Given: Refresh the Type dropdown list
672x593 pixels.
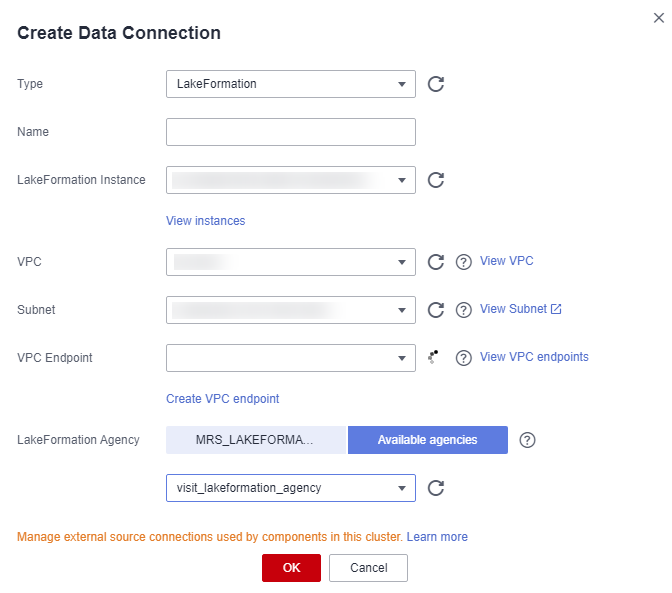Looking at the screenshot, I should click(x=436, y=84).
